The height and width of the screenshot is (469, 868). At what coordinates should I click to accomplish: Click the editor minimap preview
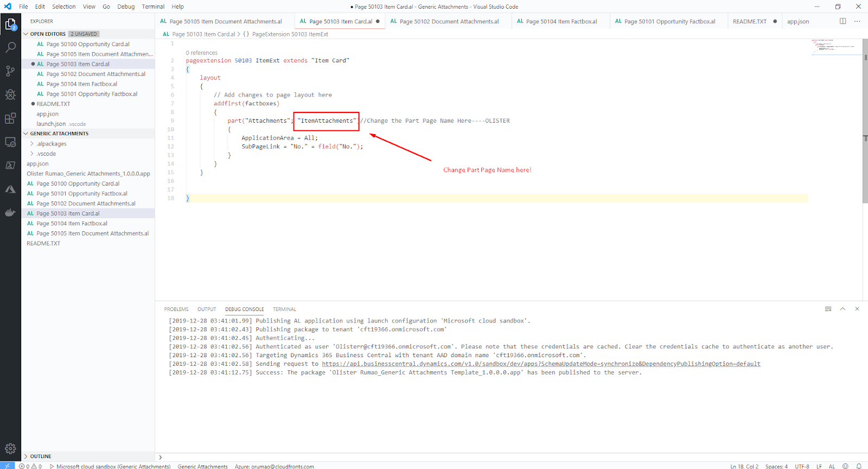(835, 47)
